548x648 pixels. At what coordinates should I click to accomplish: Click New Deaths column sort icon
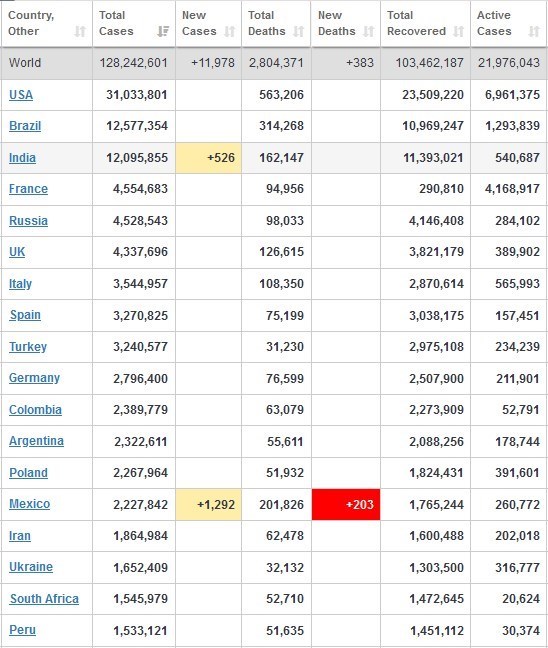tap(369, 31)
